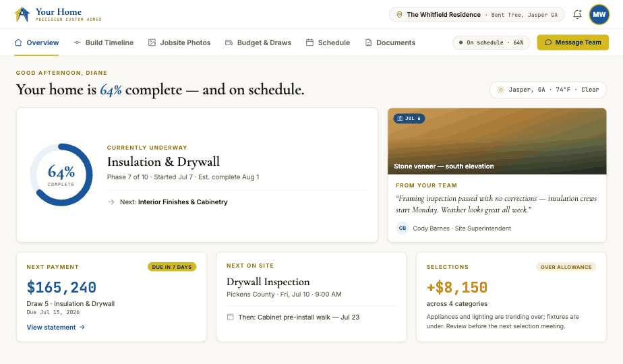
Task: Click the On schedule 64% status pill
Action: (x=491, y=42)
